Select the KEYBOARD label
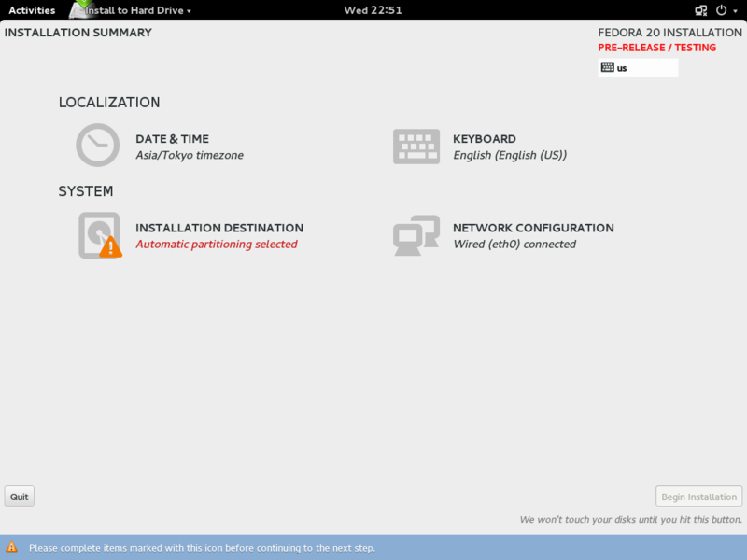Screen dimensions: 747x560 [x=485, y=138]
